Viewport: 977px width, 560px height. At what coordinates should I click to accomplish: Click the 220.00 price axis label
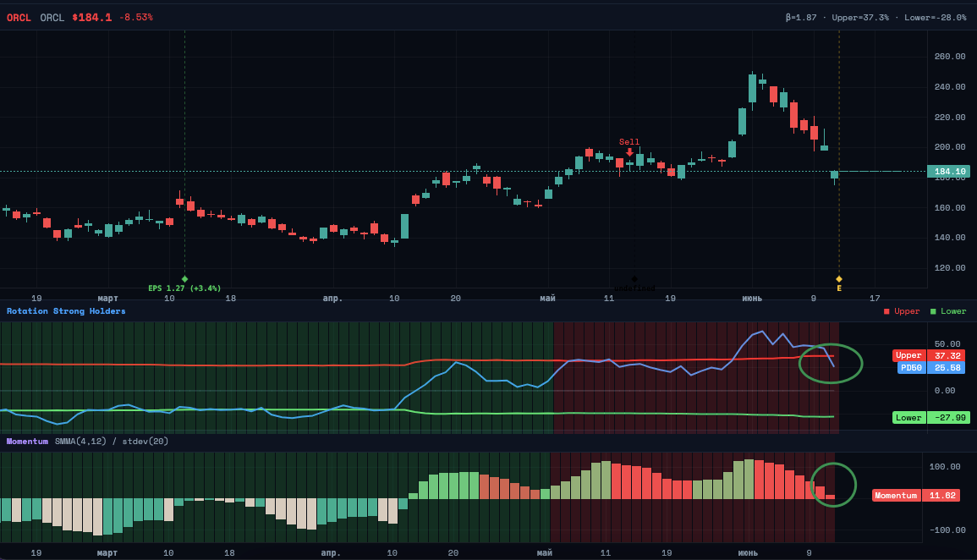pos(950,117)
